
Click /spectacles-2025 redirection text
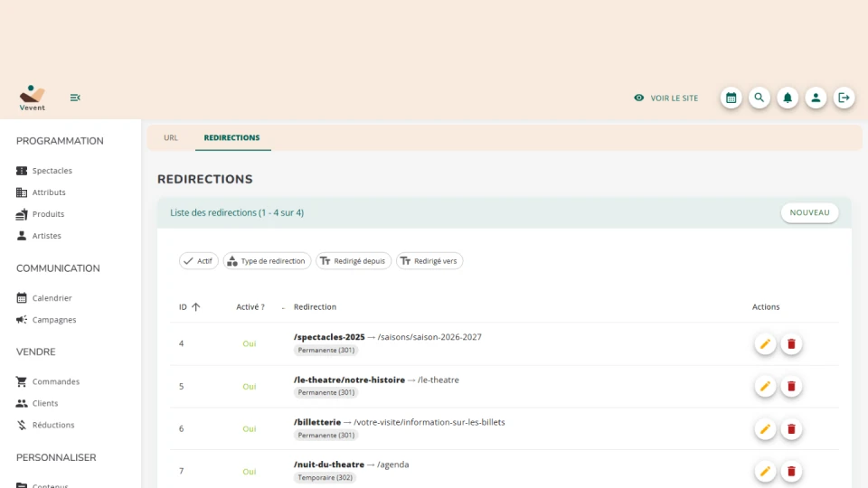[x=329, y=337]
